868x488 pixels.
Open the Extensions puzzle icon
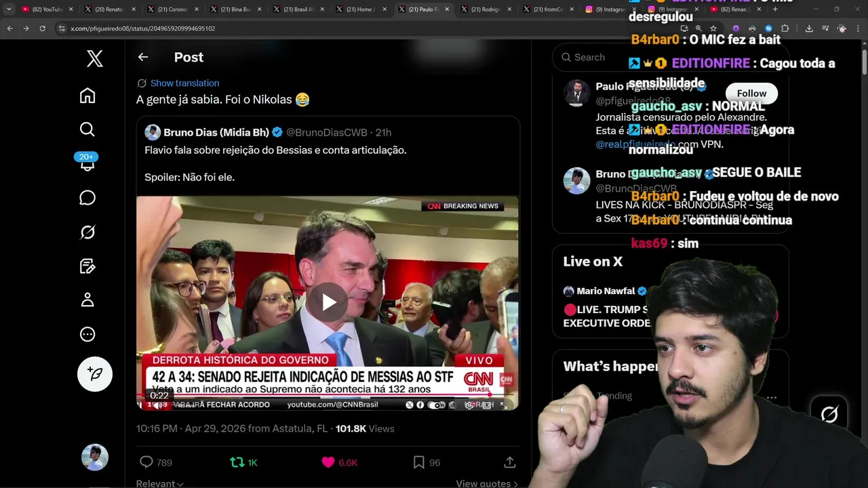[x=785, y=28]
